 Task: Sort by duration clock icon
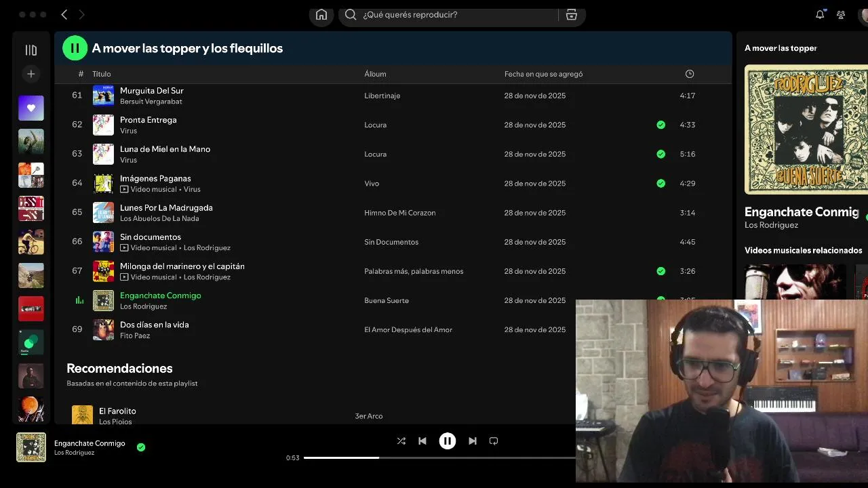(x=690, y=74)
